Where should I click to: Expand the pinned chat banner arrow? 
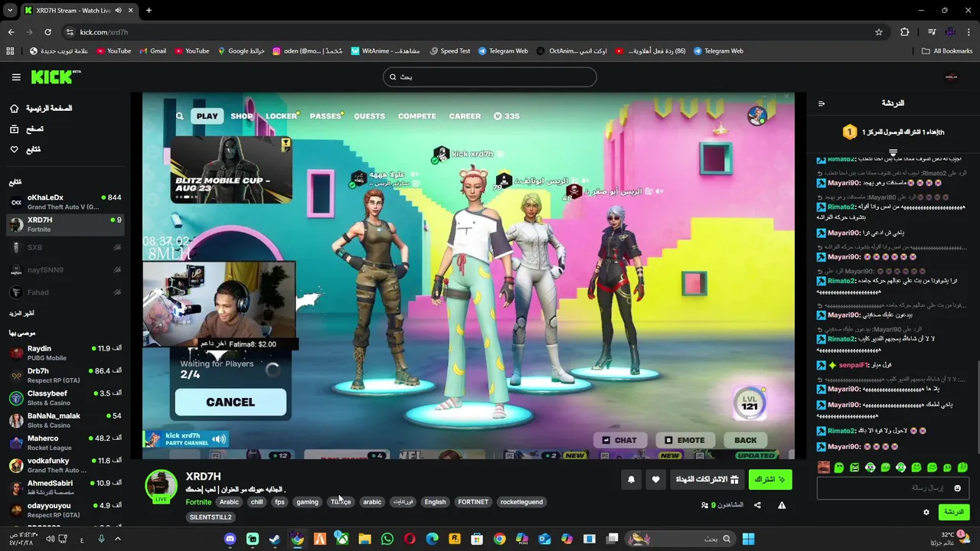click(893, 152)
